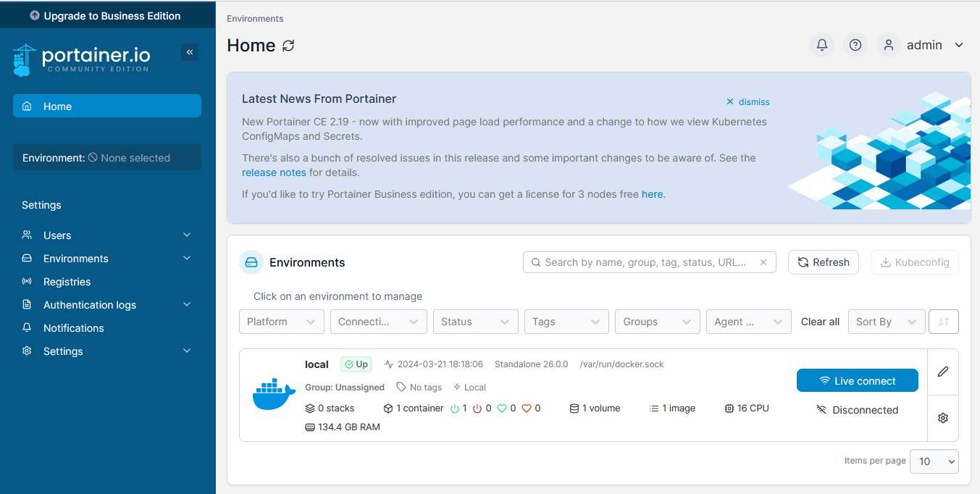
Task: Open the Groups filter dropdown
Action: point(657,322)
